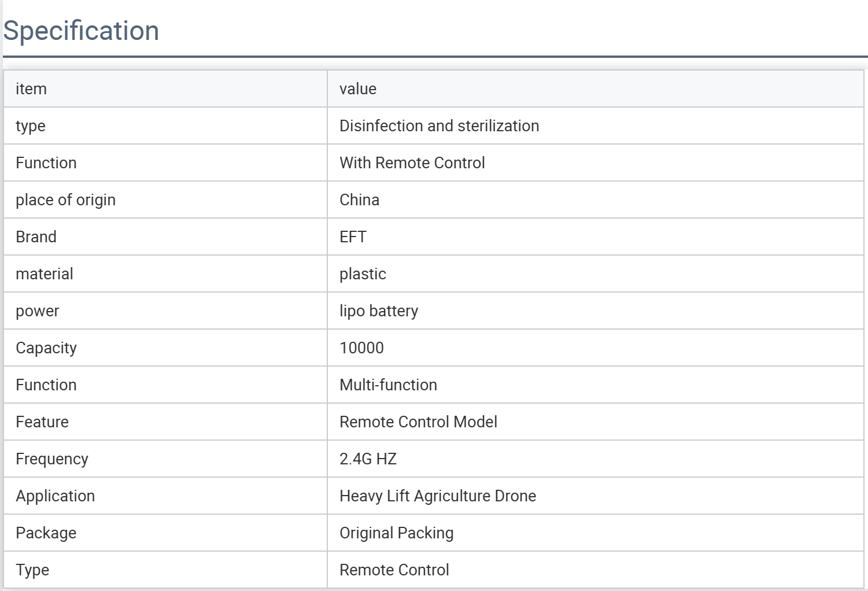Click the Brand row label
This screenshot has height=591, width=868.
pos(36,237)
